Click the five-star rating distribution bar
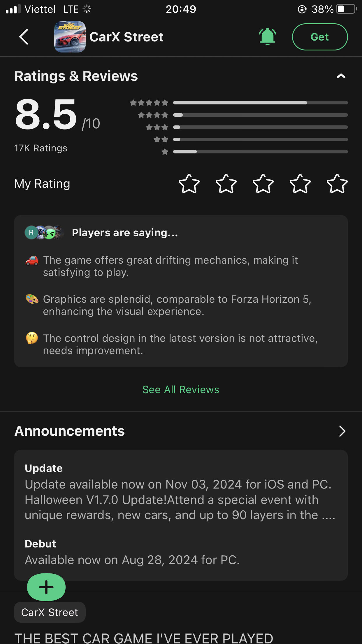 260,103
